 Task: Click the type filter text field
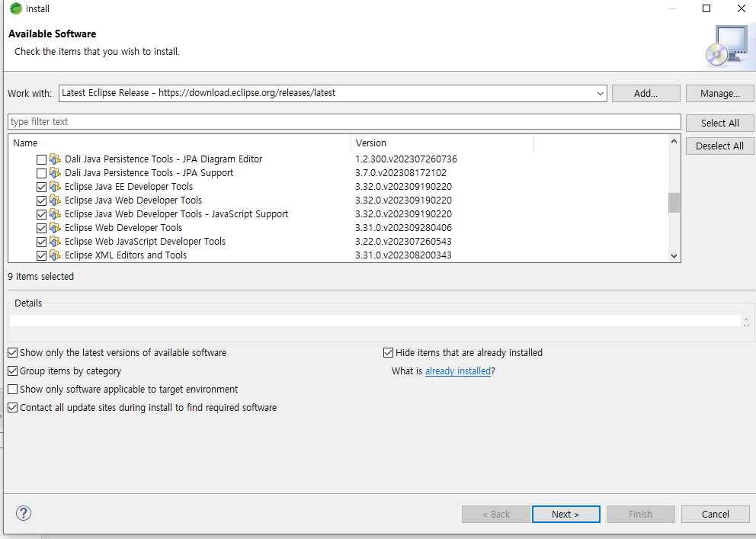[x=344, y=121]
